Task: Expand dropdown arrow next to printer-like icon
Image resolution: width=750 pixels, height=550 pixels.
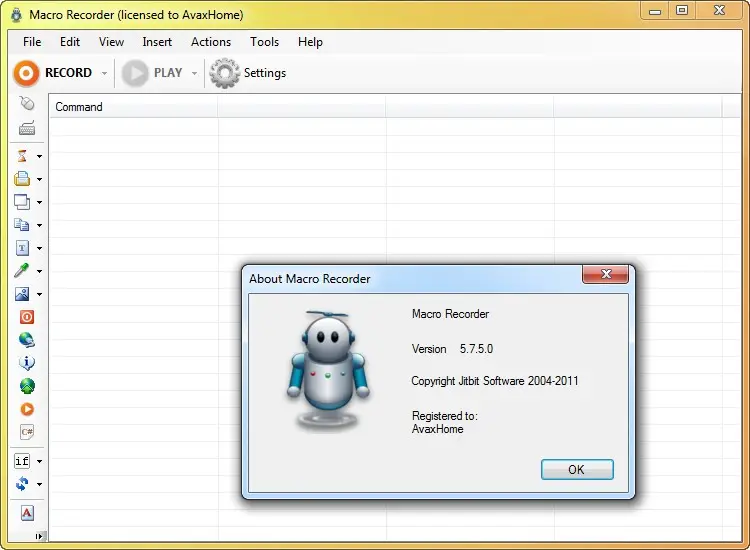Action: click(x=39, y=179)
